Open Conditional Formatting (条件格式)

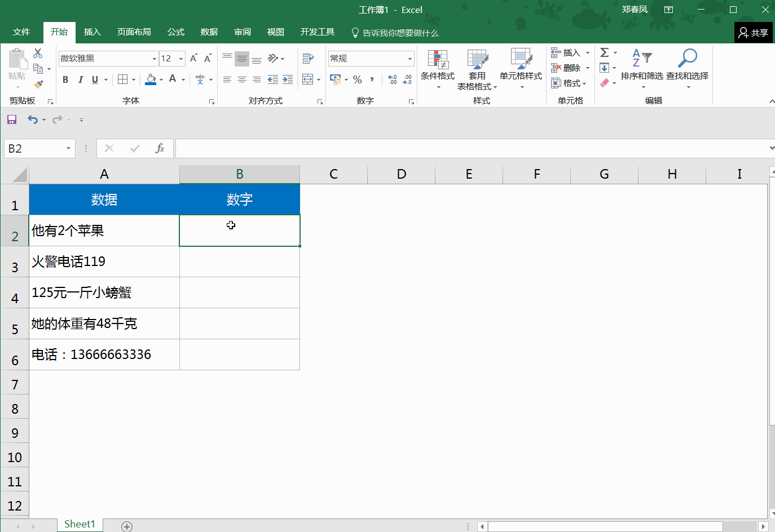(438, 69)
